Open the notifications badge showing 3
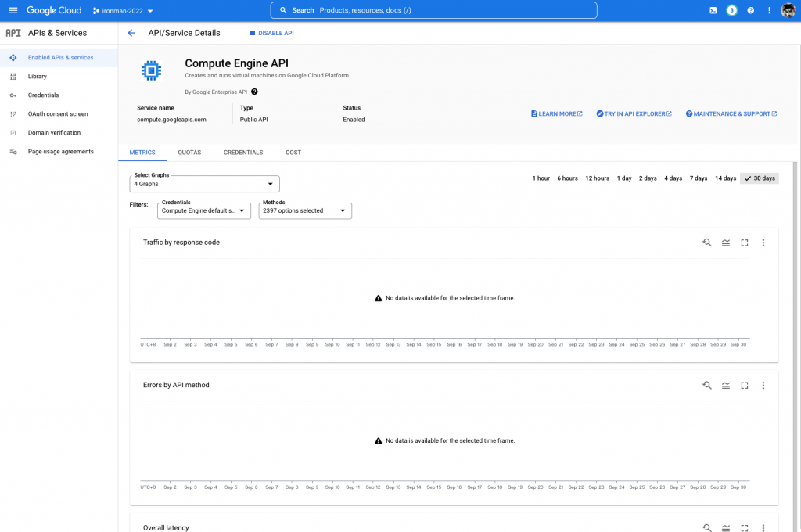 coord(731,10)
